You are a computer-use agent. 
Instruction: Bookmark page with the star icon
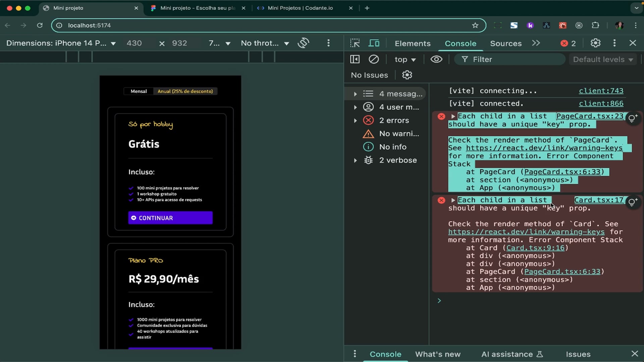click(x=475, y=25)
